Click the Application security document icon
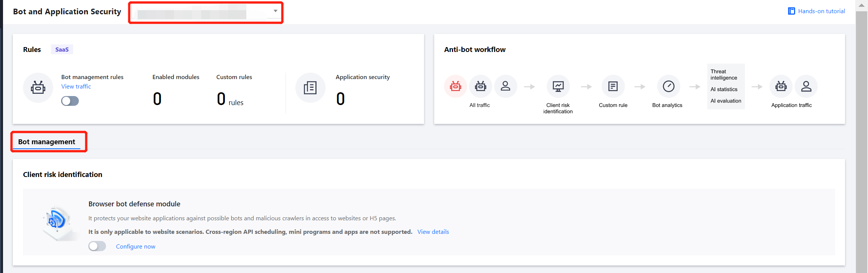 pos(310,87)
